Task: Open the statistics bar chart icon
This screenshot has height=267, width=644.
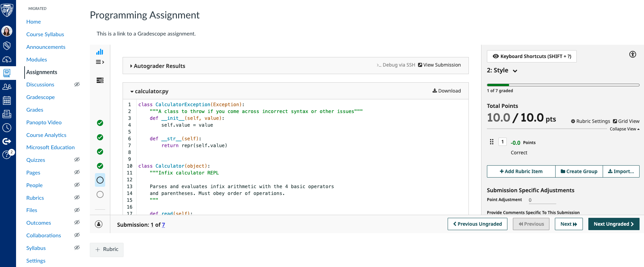Action: [100, 52]
